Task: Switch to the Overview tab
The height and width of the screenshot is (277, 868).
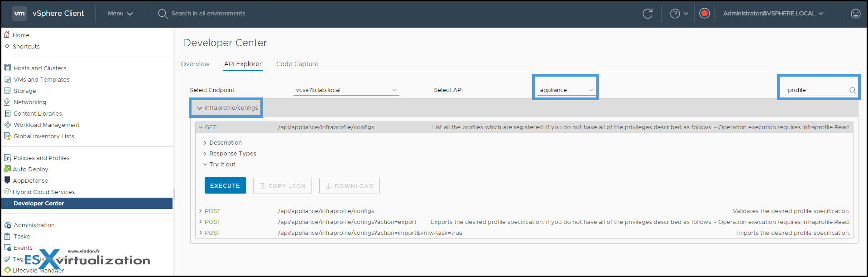Action: [195, 64]
